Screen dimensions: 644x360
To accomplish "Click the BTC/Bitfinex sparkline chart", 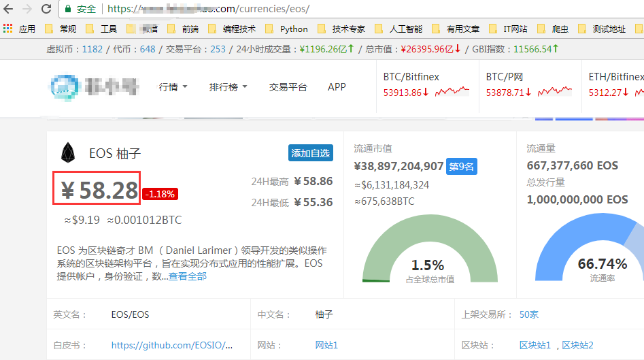I will [452, 91].
